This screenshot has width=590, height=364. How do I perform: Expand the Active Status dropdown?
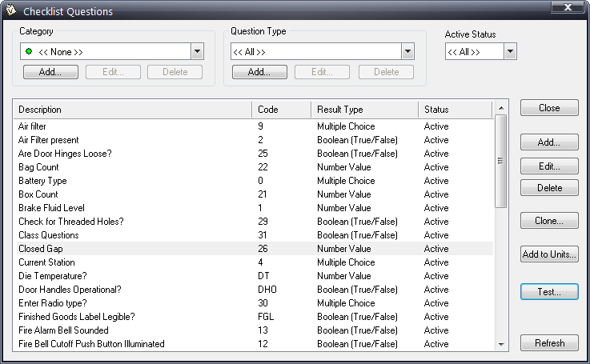coord(510,52)
